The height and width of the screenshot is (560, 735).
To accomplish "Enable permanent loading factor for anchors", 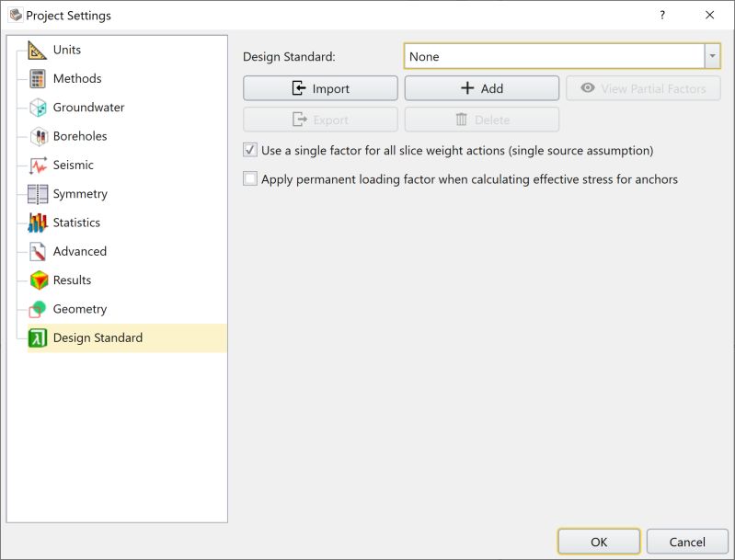I will [250, 179].
